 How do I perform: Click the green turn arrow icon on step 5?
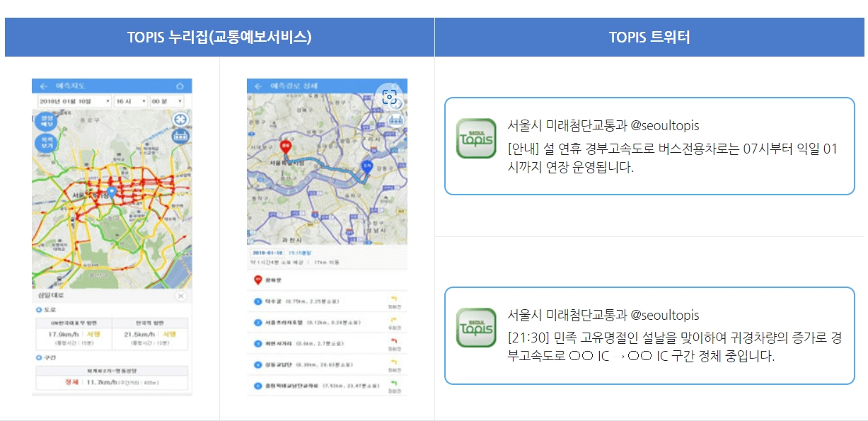tap(394, 383)
